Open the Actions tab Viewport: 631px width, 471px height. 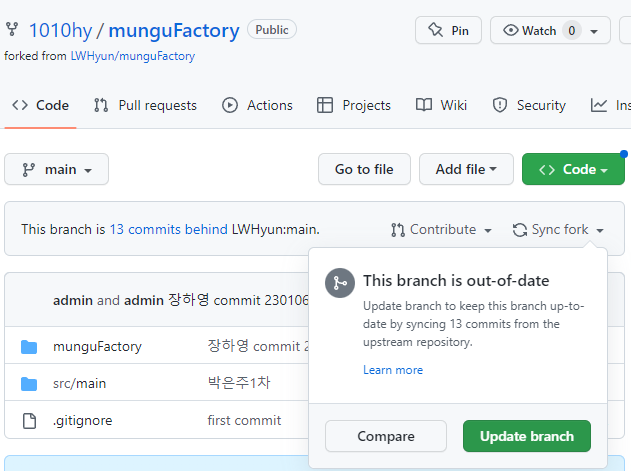(258, 105)
